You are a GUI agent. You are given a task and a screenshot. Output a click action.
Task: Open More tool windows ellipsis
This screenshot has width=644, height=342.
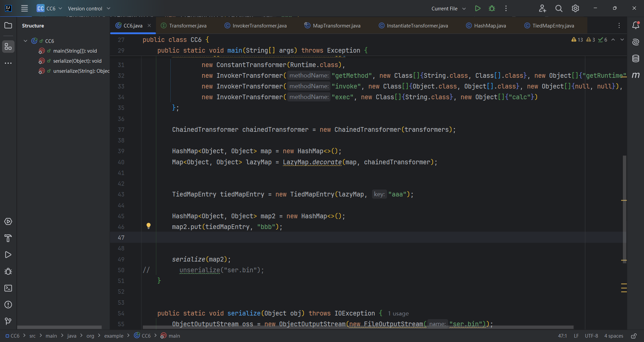pos(8,63)
